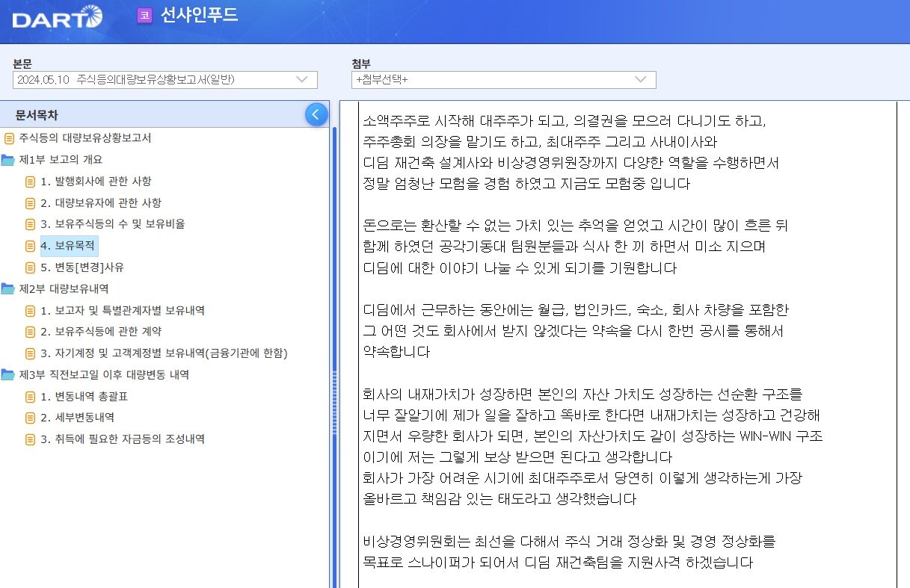Click the folder icon for 제1부 보고의 개요
This screenshot has width=910, height=588.
click(x=10, y=159)
